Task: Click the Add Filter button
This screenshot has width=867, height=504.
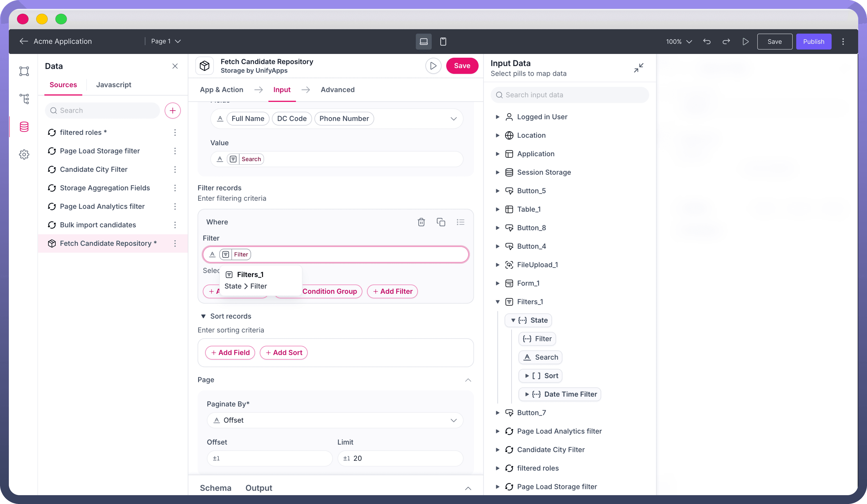Action: [392, 291]
